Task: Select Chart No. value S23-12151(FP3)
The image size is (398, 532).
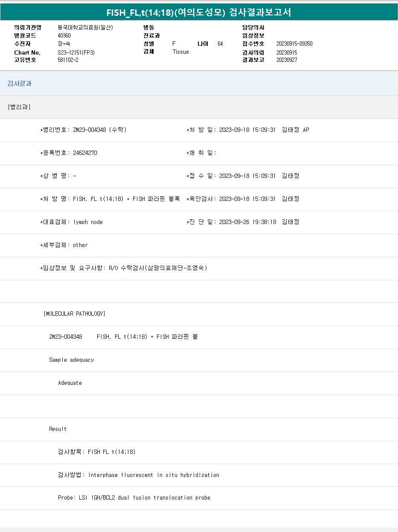Action: (x=76, y=52)
